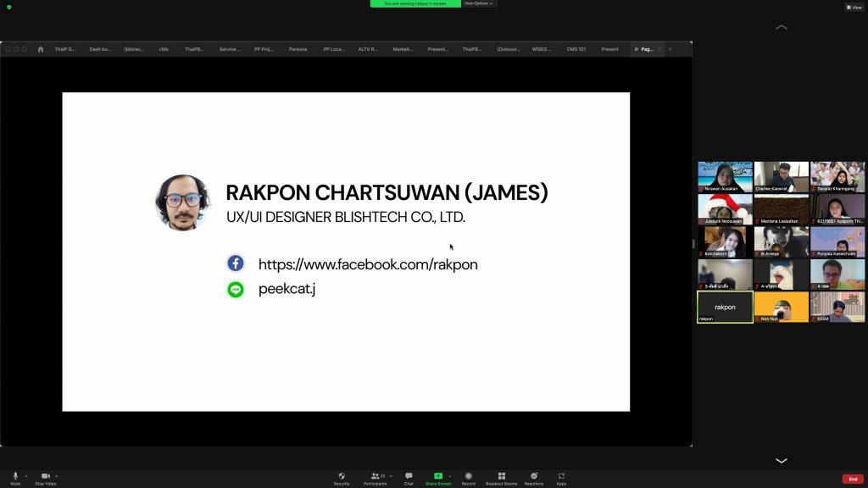The height and width of the screenshot is (488, 868).
Task: Click the green viewing-screen notification bar
Action: (415, 3)
